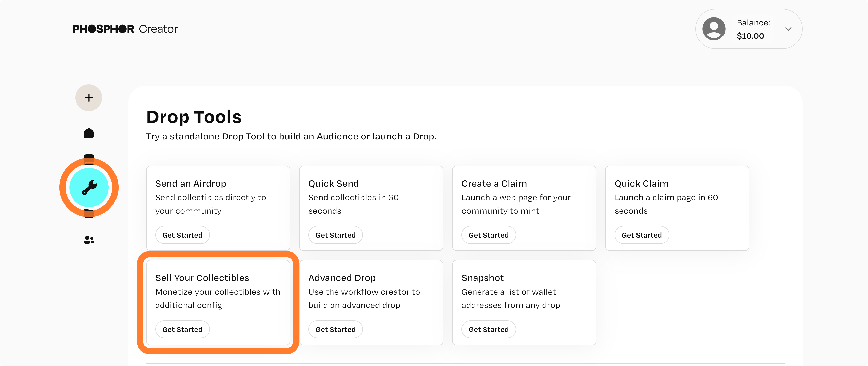The width and height of the screenshot is (868, 366).
Task: Click the home/collections icon in sidebar
Action: (x=89, y=134)
